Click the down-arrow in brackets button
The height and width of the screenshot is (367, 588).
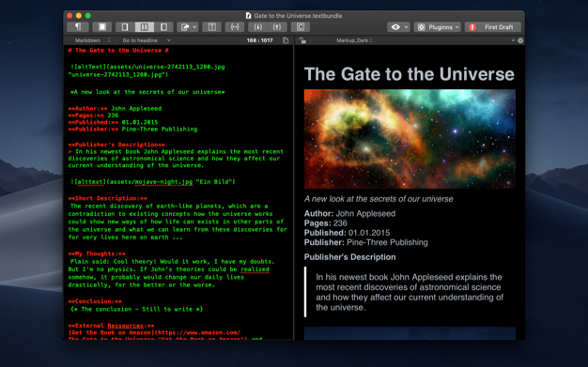coord(257,27)
